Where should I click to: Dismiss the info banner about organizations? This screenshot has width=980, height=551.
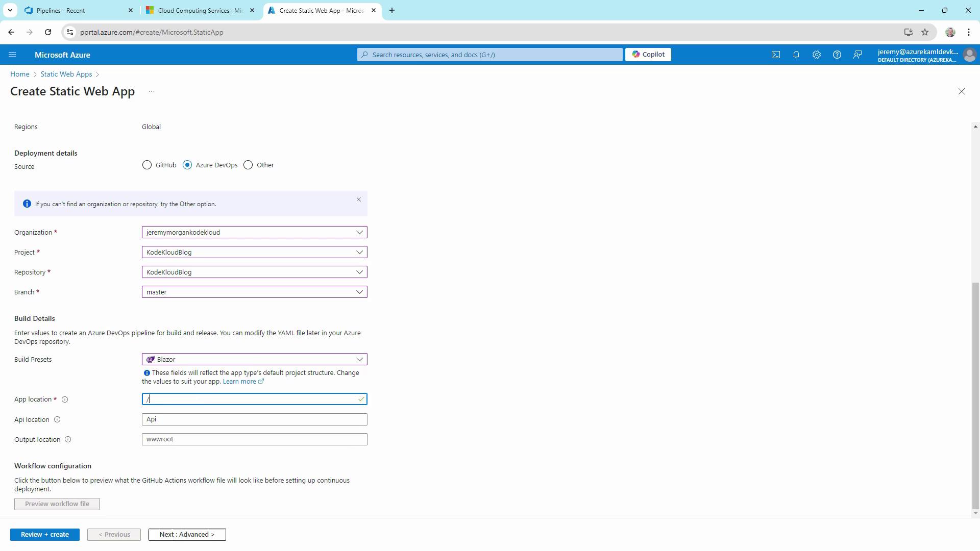point(359,199)
